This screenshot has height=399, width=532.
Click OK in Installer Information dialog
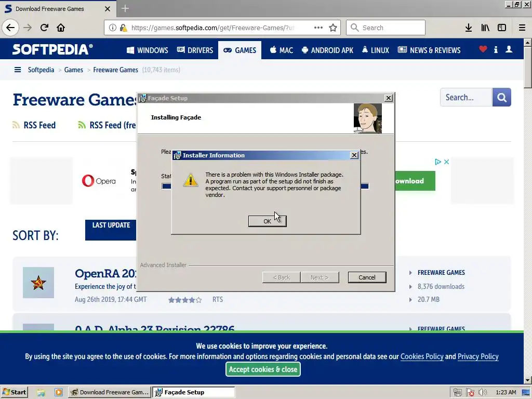click(x=267, y=221)
